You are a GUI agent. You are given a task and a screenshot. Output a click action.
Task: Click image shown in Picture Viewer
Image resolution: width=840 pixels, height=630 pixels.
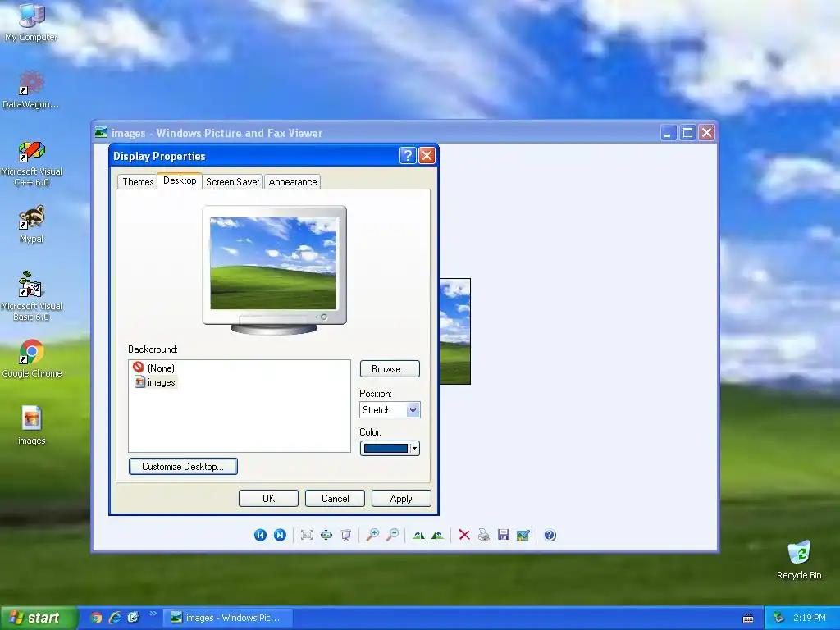point(454,331)
